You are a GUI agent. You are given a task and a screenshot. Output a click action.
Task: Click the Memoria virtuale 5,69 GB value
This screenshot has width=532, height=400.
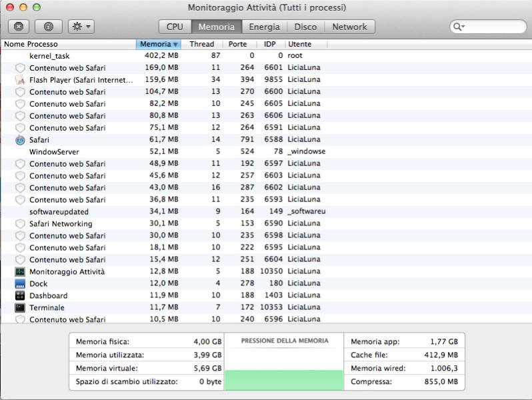[x=207, y=368]
